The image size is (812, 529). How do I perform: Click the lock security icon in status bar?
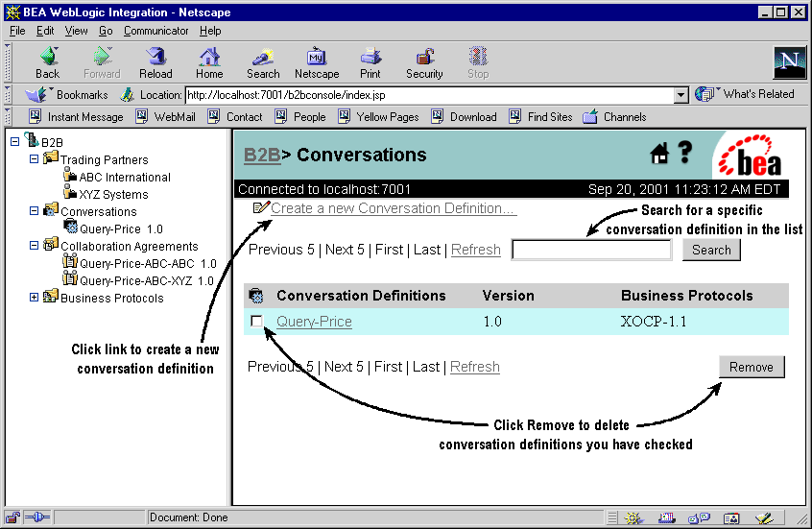(12, 517)
